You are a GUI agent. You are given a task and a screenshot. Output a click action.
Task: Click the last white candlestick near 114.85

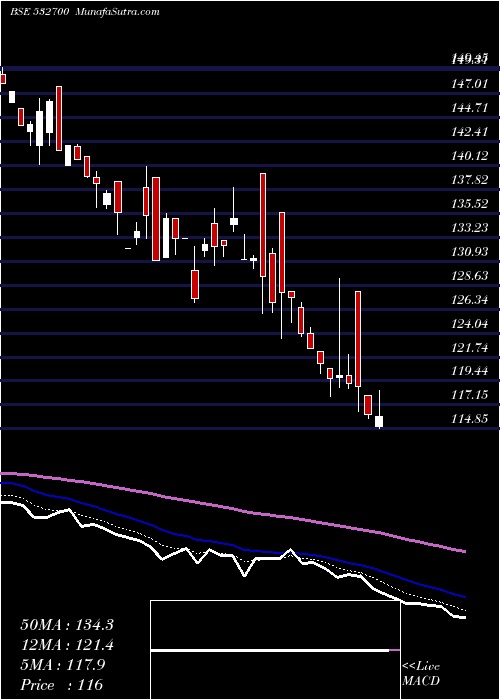click(x=379, y=421)
